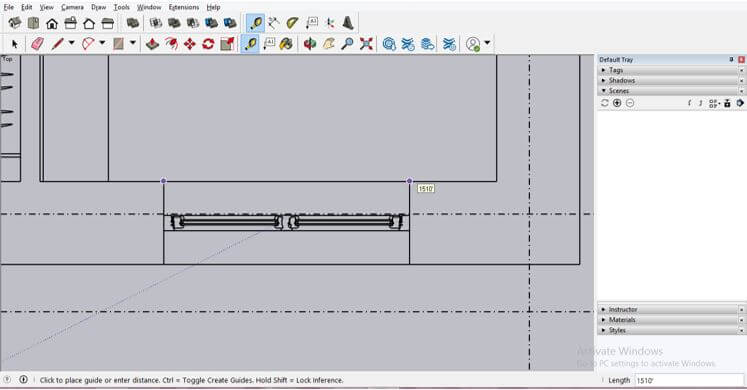The height and width of the screenshot is (390, 747).
Task: Toggle the Default Tray auto-hide pin
Action: (x=731, y=60)
